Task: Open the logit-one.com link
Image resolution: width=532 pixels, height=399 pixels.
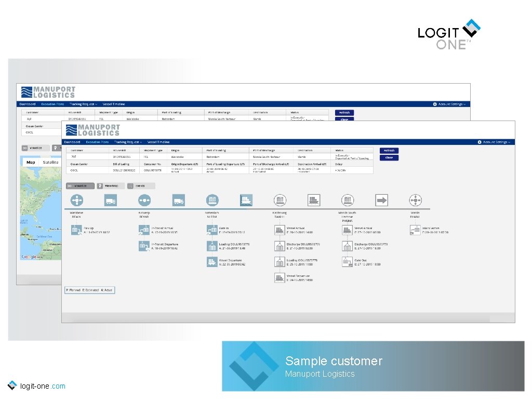Action: 42,386
